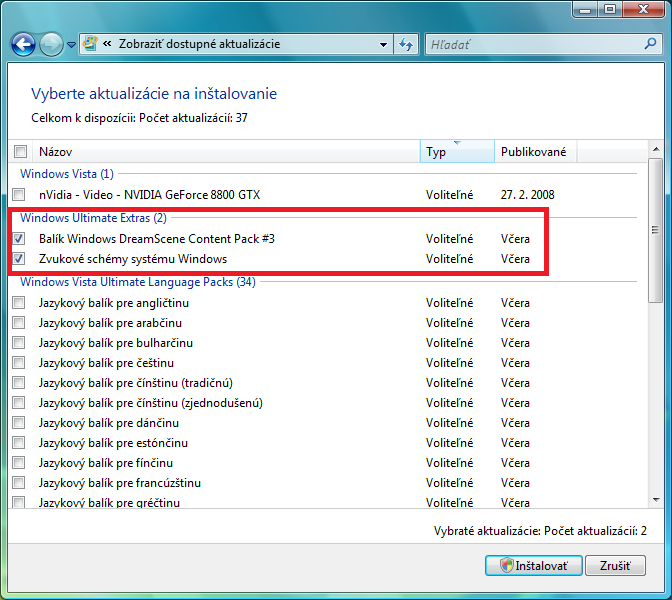
Task: Click the Zrušiť button
Action: [615, 566]
